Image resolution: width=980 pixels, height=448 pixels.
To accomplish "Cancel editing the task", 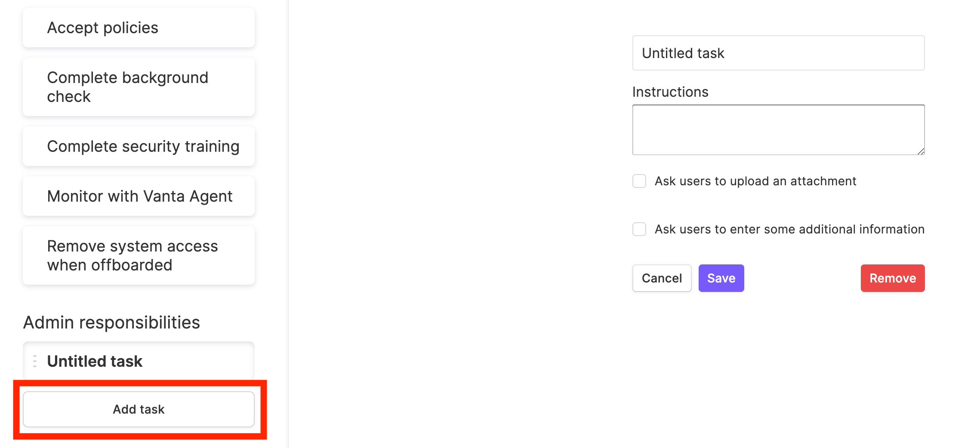I will [x=662, y=278].
